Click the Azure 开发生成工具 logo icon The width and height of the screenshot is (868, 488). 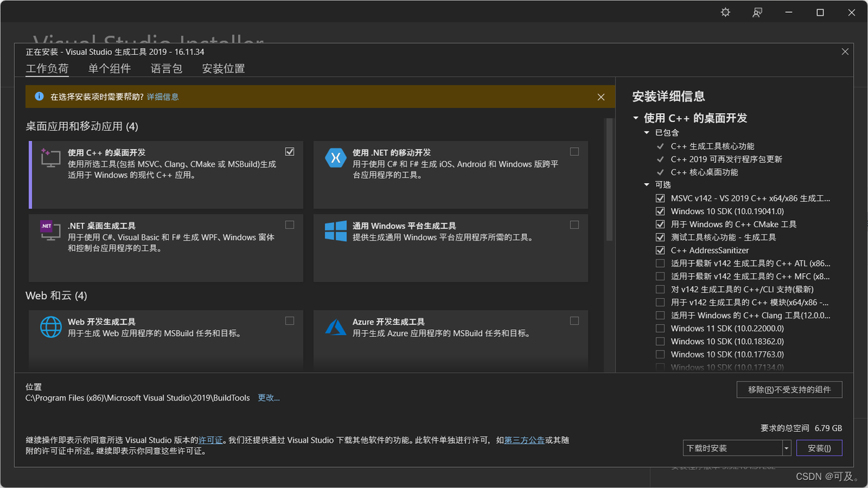click(x=336, y=327)
